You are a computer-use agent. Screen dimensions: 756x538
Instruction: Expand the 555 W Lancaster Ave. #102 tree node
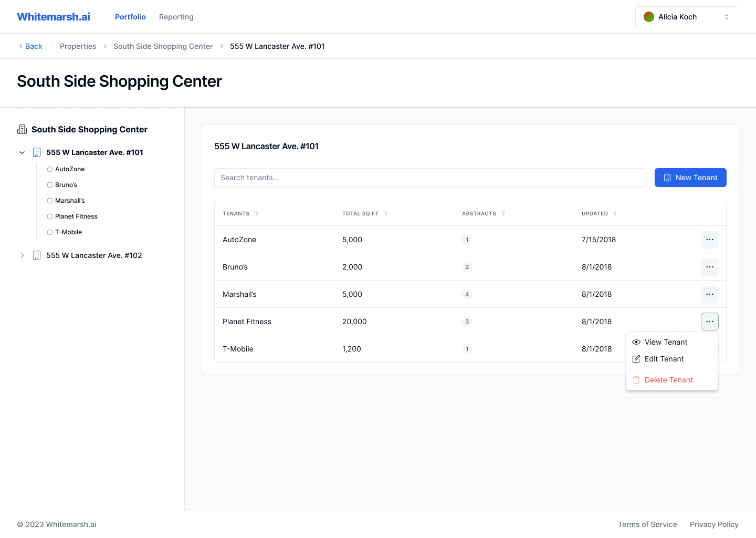point(22,255)
